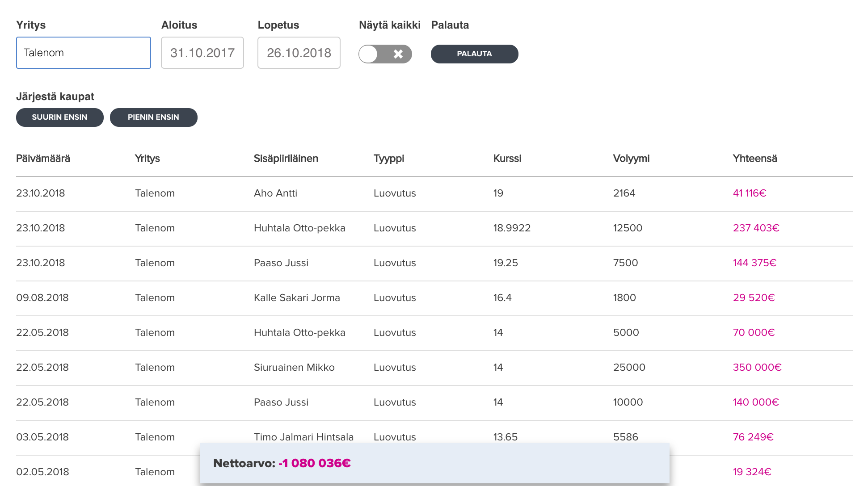Screen dimensions: 868x486
Task: Toggle the Näytä kaikki switch
Action: (x=385, y=54)
